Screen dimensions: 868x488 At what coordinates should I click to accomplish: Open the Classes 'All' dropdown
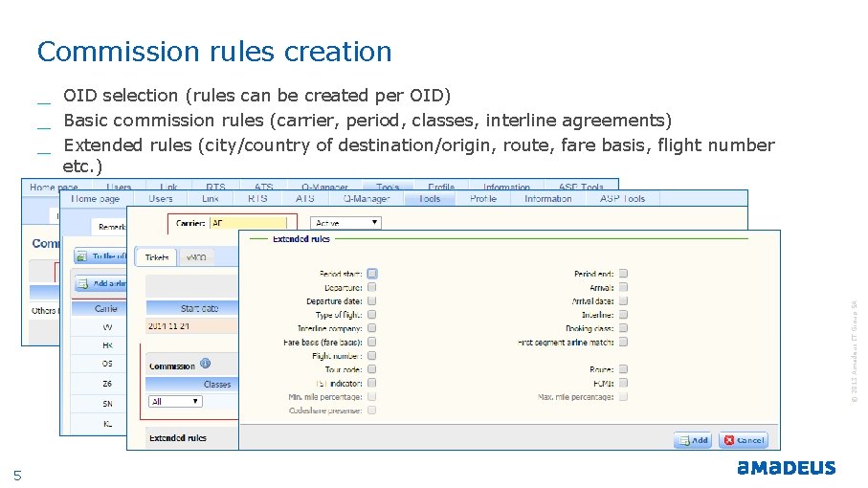coord(175,402)
